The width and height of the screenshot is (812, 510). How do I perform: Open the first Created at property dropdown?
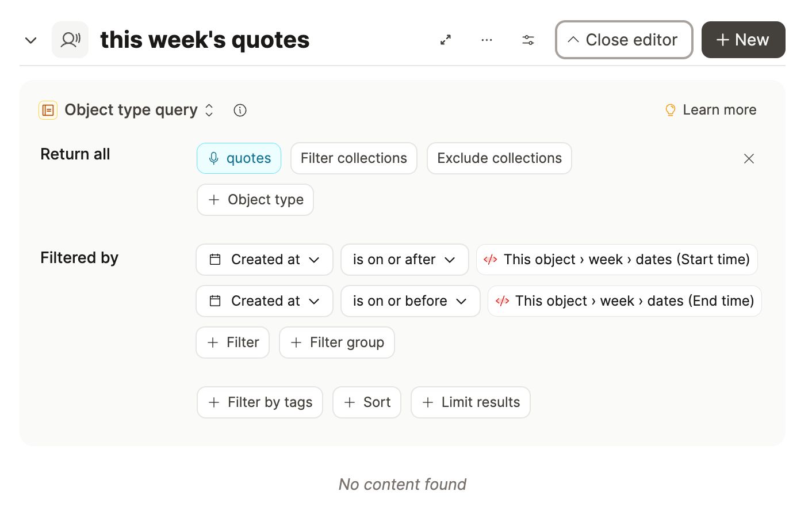pos(265,260)
